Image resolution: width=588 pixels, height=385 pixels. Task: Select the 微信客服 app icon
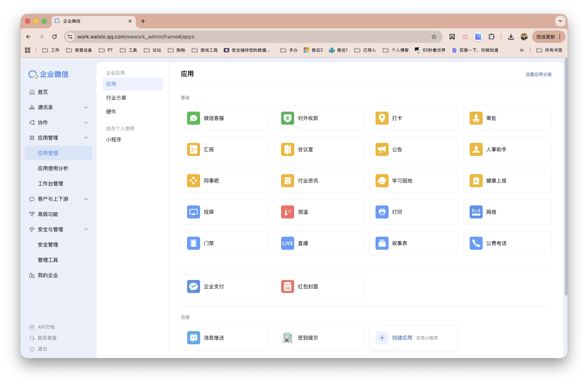(214, 118)
